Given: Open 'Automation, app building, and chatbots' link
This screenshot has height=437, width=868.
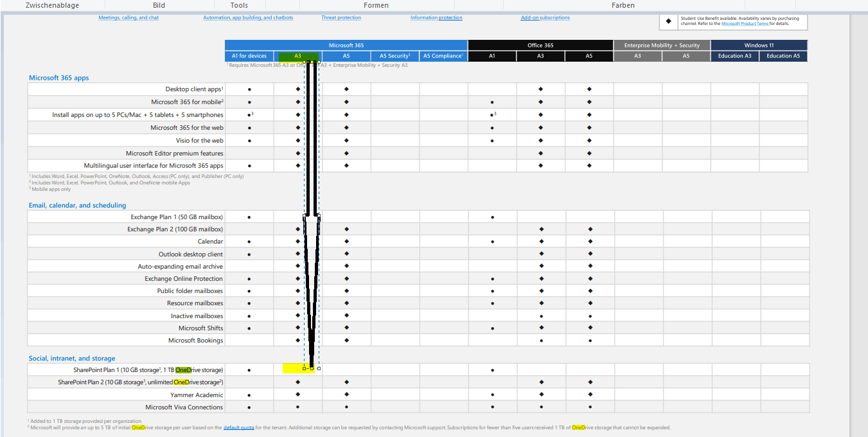Looking at the screenshot, I should (248, 18).
